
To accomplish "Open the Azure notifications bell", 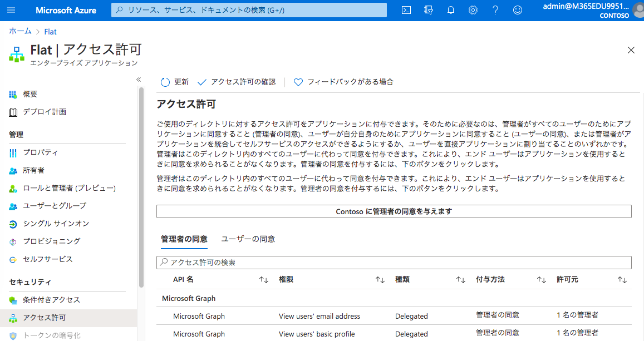I will coord(450,9).
